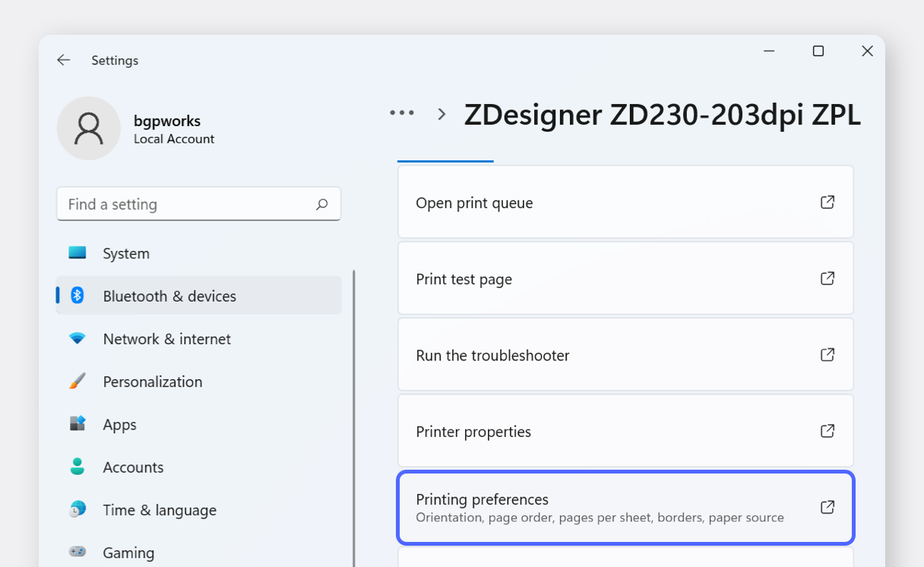Click the Bluetooth icon in sidebar
The height and width of the screenshot is (567, 924).
78,296
